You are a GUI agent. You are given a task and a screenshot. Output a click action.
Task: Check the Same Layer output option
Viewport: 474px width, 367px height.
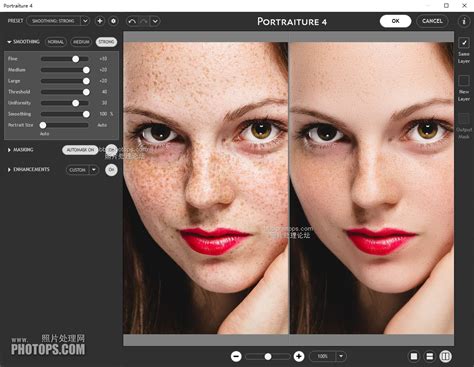point(464,43)
